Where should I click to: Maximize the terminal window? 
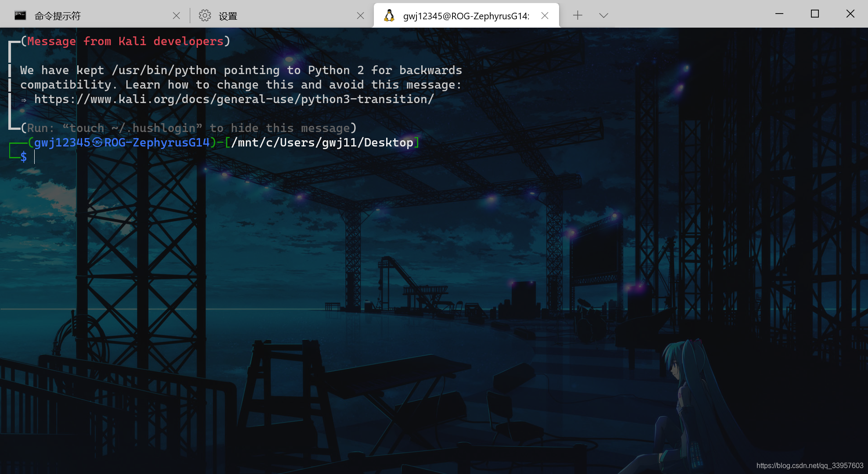[x=815, y=14]
